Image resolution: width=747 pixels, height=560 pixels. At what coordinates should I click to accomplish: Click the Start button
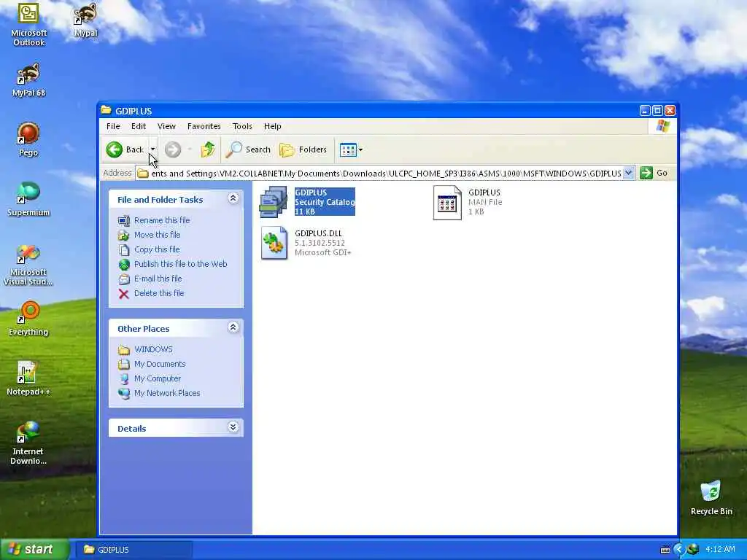tap(34, 549)
